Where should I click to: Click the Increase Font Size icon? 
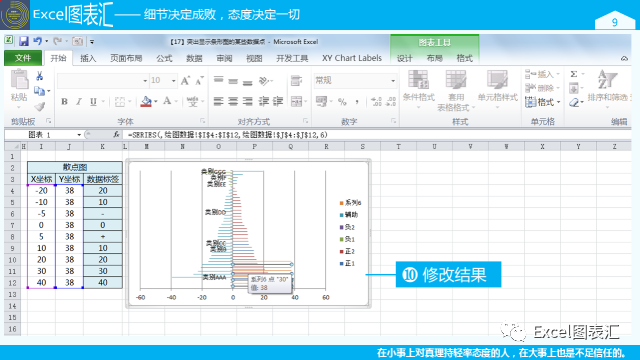tap(185, 81)
